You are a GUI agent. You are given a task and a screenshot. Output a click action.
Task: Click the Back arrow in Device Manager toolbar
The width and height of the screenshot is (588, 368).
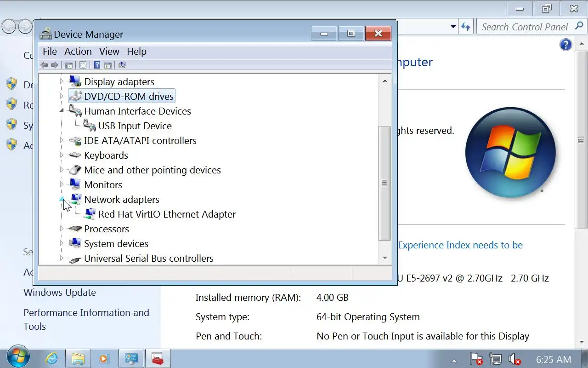[44, 65]
